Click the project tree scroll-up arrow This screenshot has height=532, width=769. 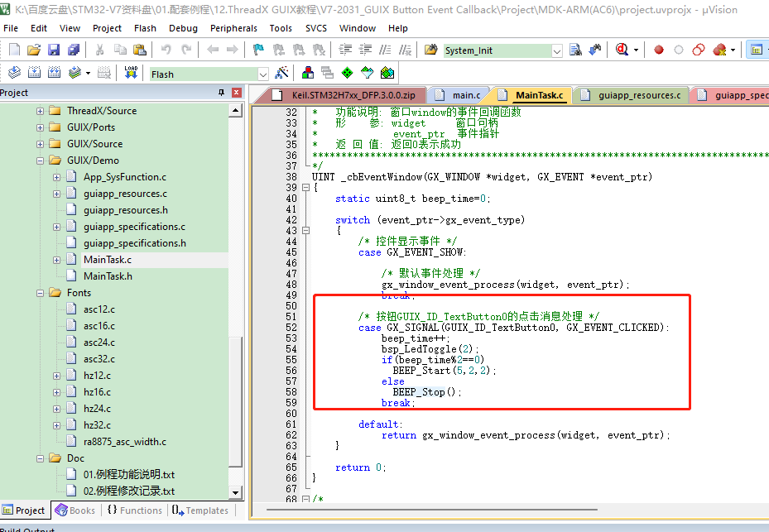coord(236,110)
